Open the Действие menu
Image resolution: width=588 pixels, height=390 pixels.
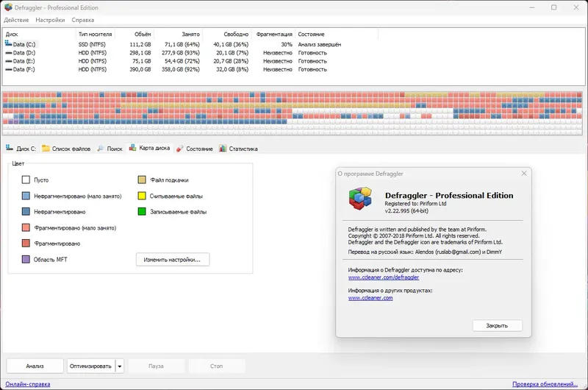[x=16, y=20]
